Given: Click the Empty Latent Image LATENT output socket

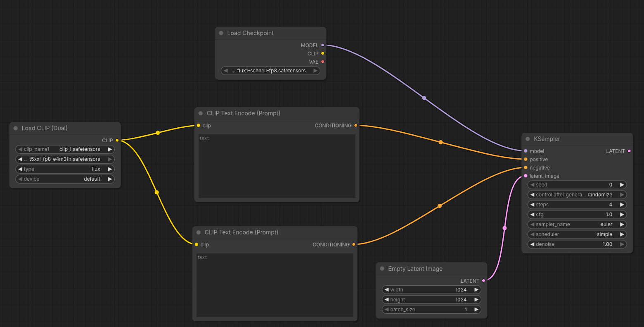Looking at the screenshot, I should click(484, 281).
